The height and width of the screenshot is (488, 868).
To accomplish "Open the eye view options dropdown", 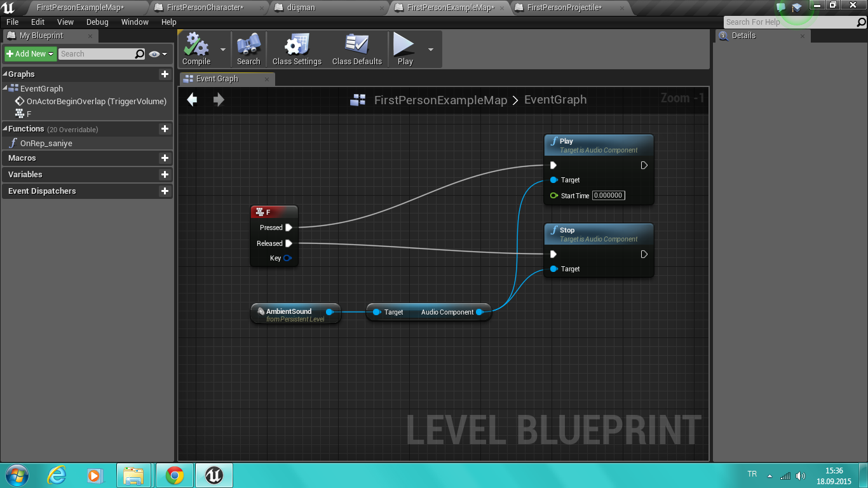I will click(158, 54).
